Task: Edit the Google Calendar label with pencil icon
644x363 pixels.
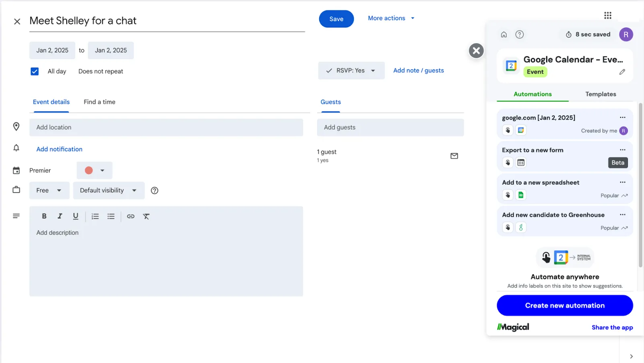Action: pos(622,72)
